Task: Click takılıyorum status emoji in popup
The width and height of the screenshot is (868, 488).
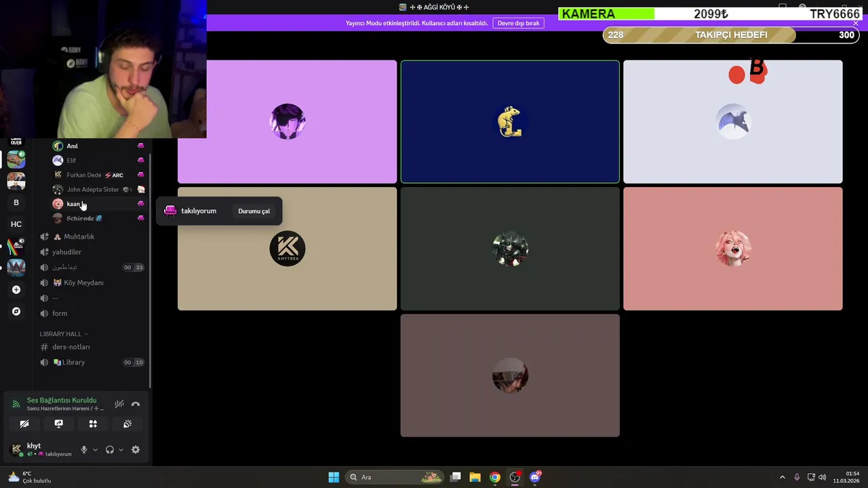Action: 170,211
